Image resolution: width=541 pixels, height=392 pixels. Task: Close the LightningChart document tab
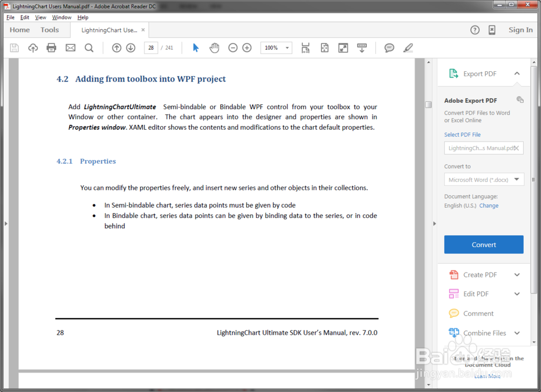tap(143, 30)
